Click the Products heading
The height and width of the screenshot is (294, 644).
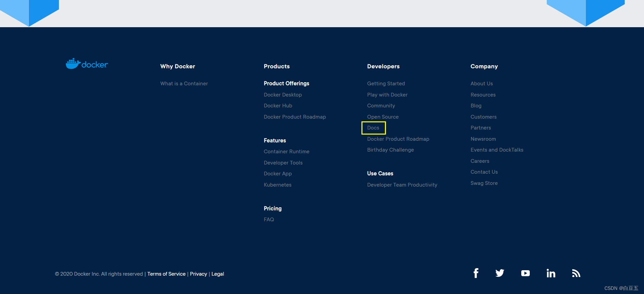point(277,66)
